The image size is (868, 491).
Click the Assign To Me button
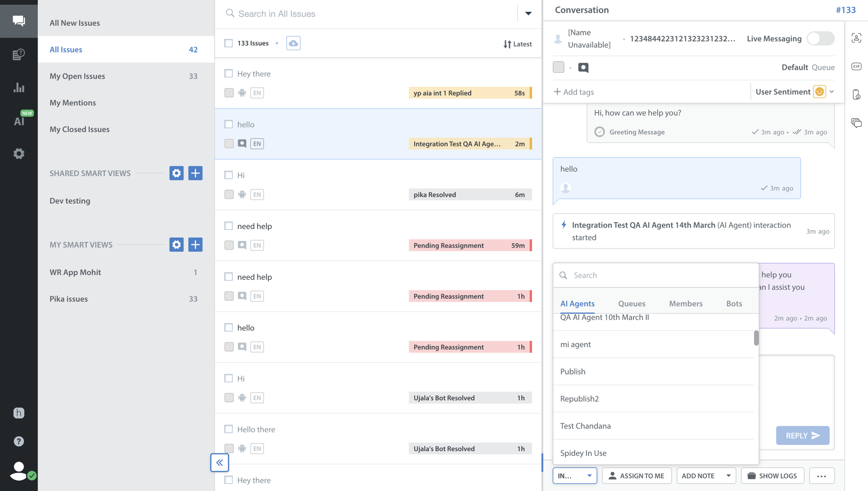click(x=637, y=476)
